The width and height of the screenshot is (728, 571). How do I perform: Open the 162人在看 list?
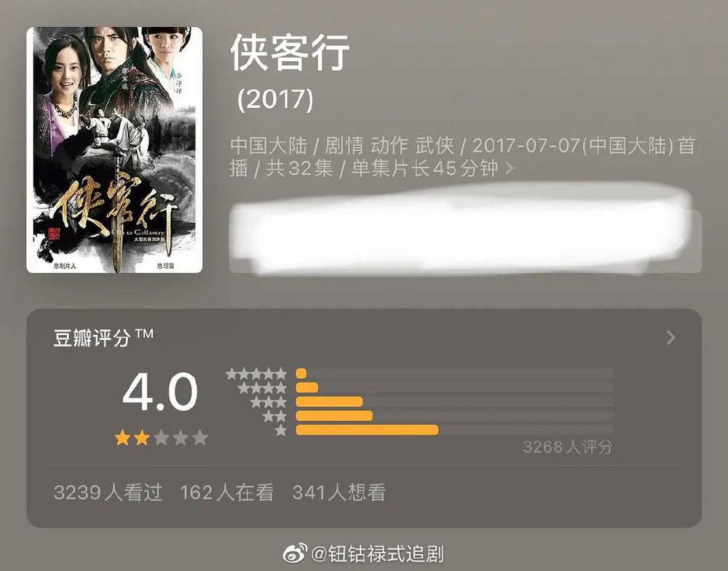click(227, 492)
